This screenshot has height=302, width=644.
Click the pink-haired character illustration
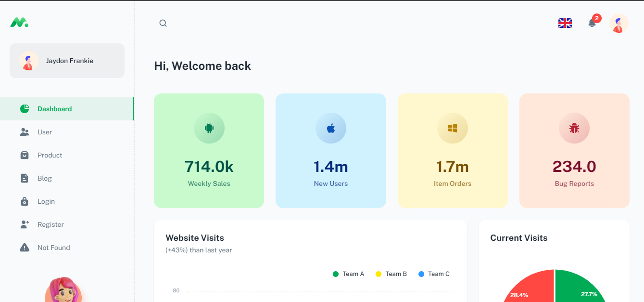63,289
